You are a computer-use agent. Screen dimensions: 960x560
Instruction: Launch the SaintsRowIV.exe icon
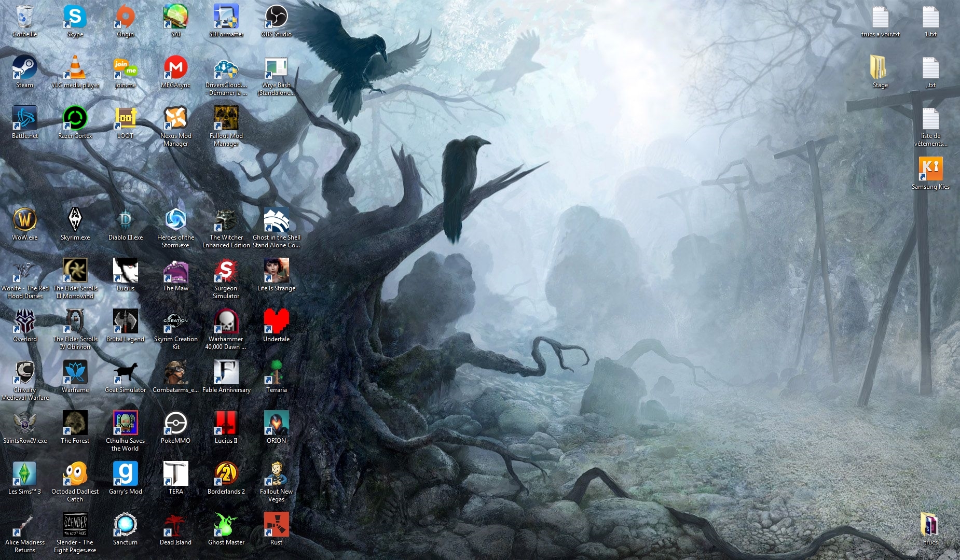tap(24, 423)
